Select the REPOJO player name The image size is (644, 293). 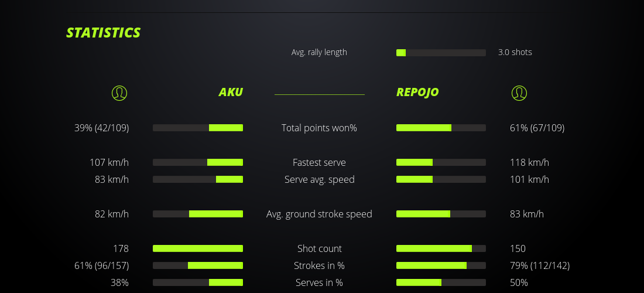point(417,92)
